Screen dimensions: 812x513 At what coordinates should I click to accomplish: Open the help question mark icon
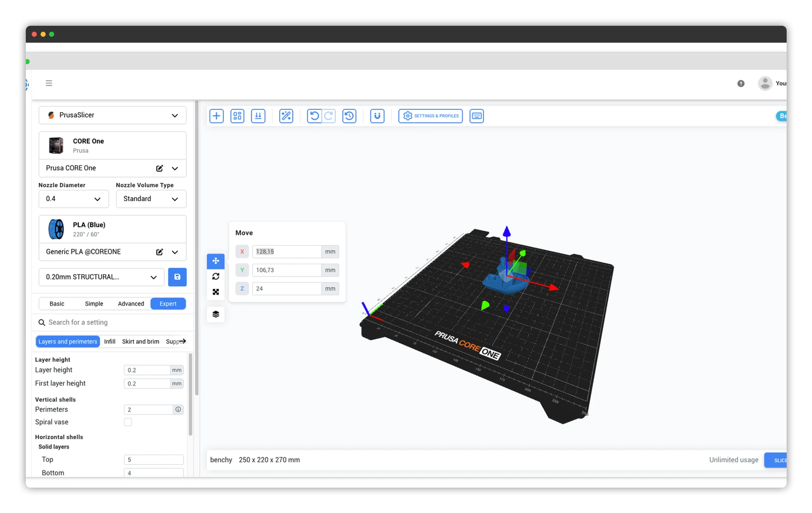(x=741, y=84)
